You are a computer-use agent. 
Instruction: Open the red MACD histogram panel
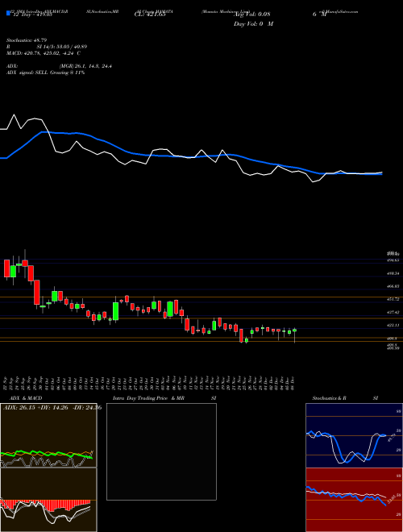coord(48,500)
